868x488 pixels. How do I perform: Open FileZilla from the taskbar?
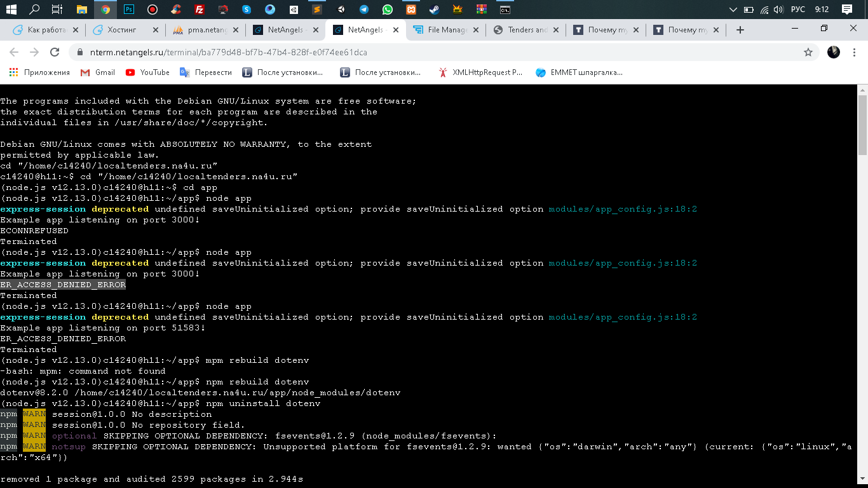coord(200,10)
